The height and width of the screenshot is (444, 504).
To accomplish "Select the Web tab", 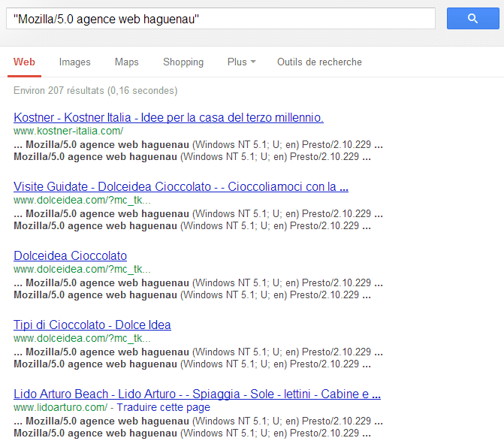I will tap(24, 62).
